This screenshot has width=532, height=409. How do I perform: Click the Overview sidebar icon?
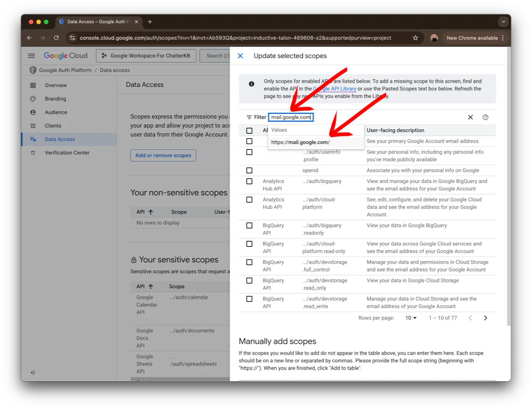(33, 85)
